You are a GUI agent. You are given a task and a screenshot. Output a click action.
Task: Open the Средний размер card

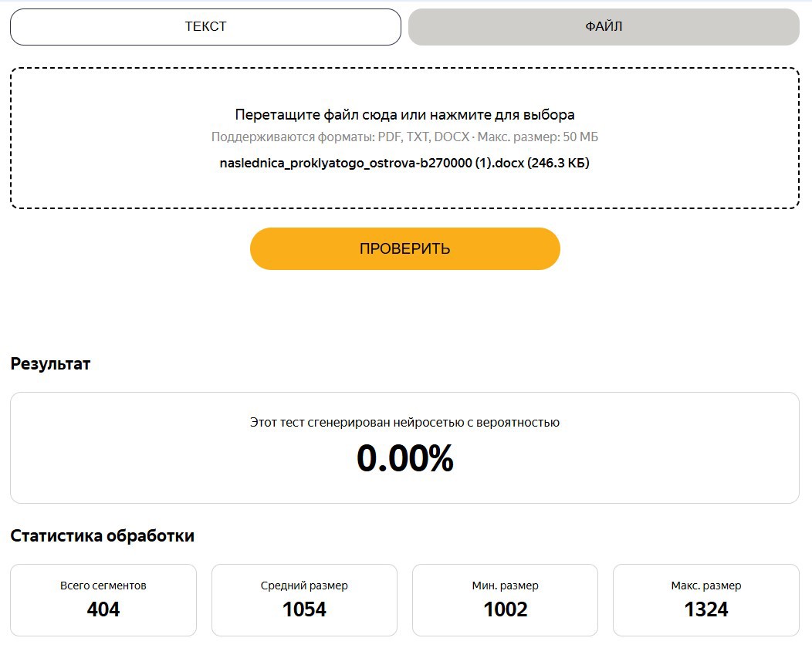pos(304,600)
